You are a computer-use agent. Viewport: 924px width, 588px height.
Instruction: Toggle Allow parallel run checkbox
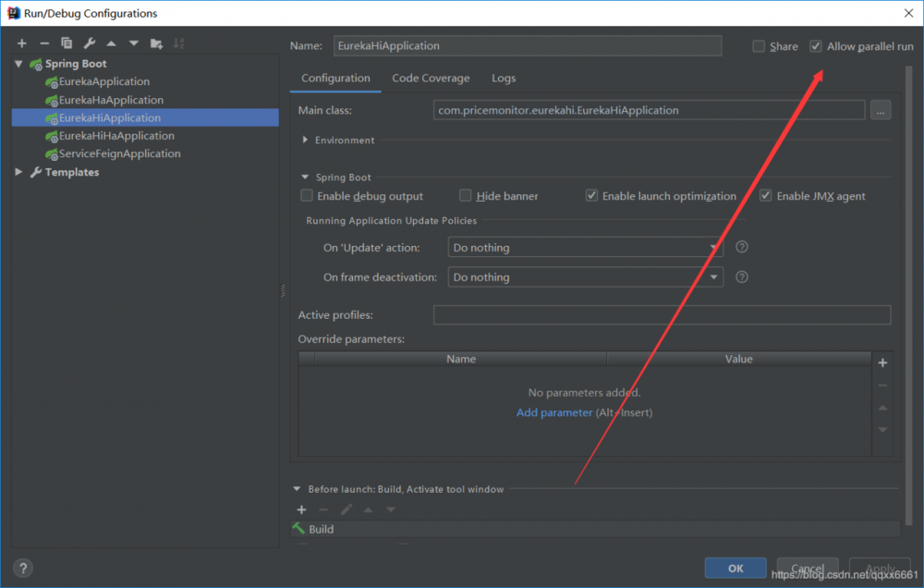[816, 46]
